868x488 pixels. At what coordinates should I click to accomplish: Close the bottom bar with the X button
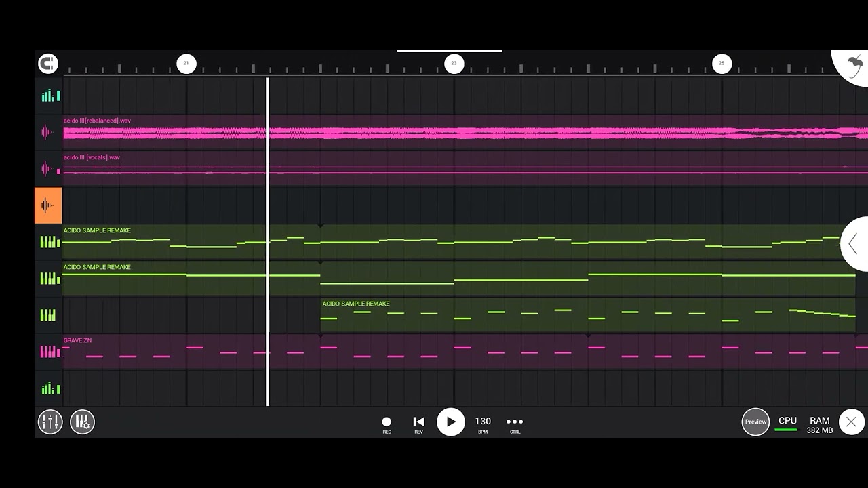pyautogui.click(x=851, y=422)
